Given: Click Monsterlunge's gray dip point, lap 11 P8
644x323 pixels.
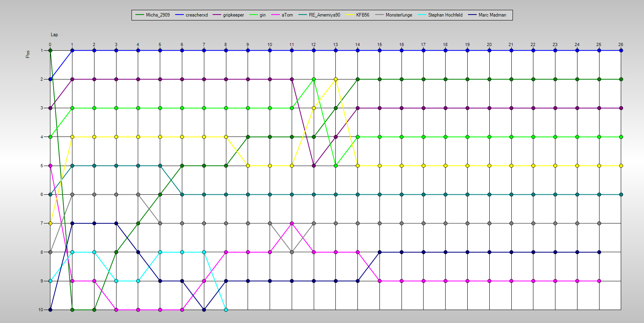Looking at the screenshot, I should tap(292, 252).
